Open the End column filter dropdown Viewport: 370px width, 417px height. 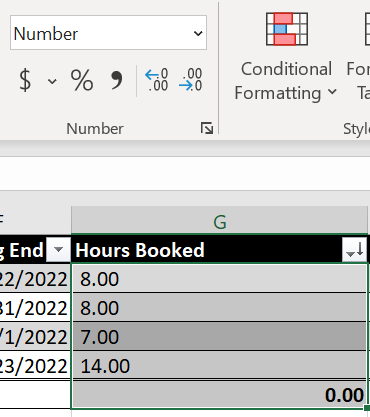tap(58, 249)
